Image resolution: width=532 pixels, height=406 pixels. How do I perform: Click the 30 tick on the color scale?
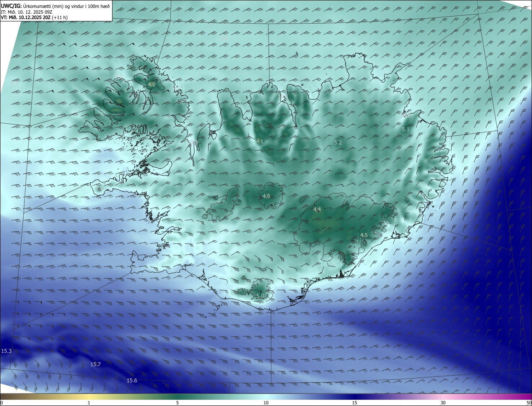click(443, 403)
